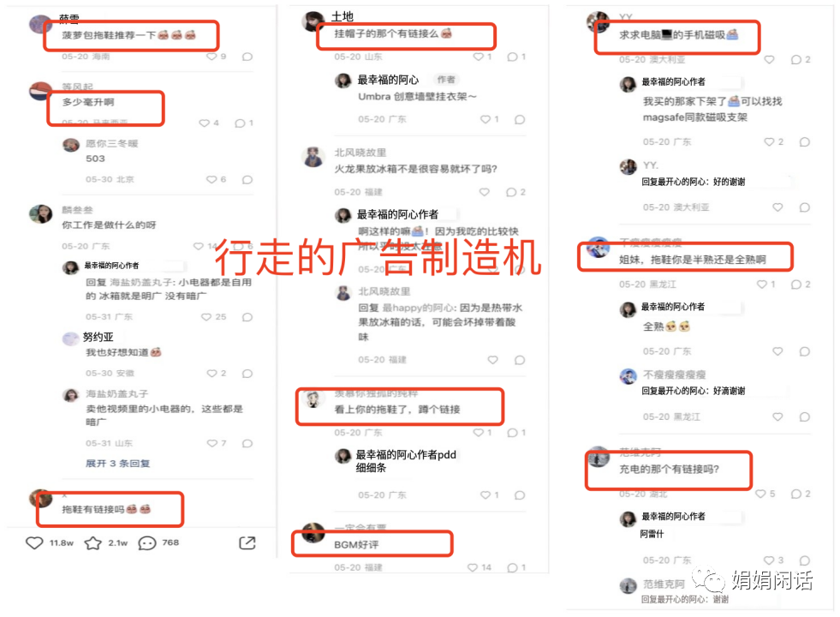The height and width of the screenshot is (617, 840).
Task: Tap heart on 拖鞋你是半熟还是全熟啊 comment
Action: (762, 285)
